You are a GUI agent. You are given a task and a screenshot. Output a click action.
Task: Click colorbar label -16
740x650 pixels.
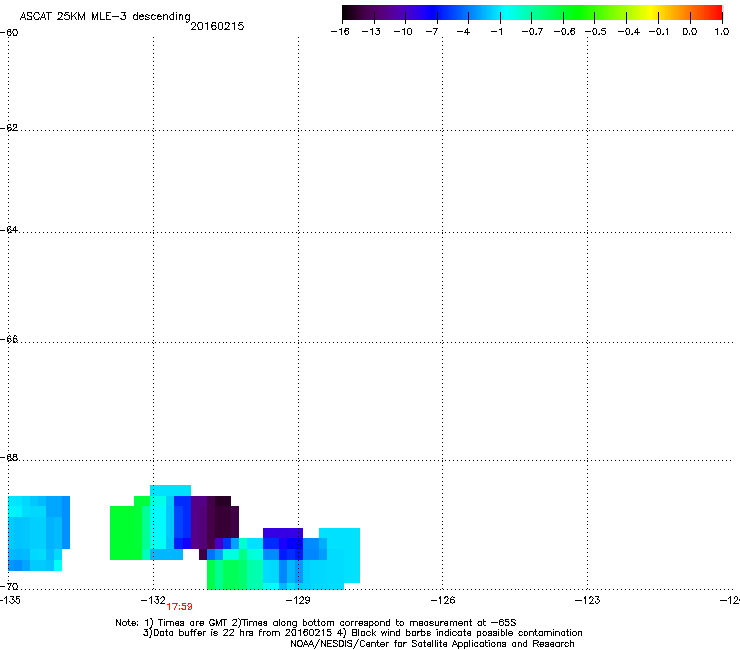pyautogui.click(x=340, y=32)
